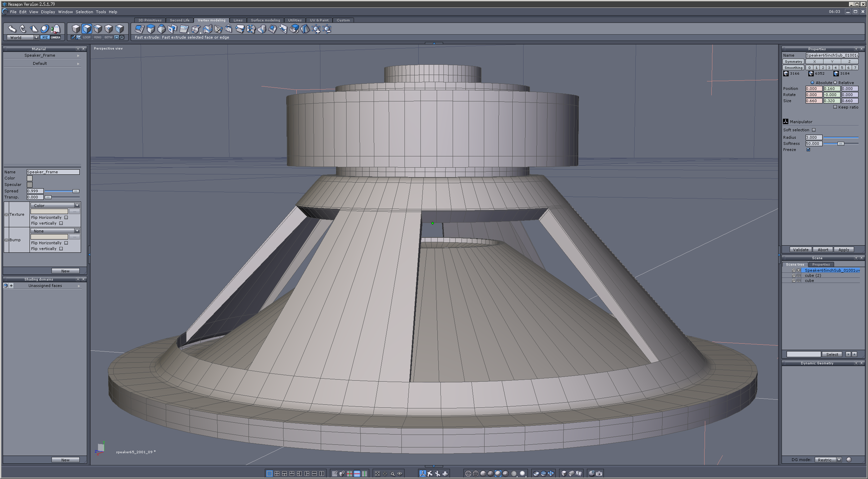Enable wireframe display mode
868x479 pixels.
[468, 474]
